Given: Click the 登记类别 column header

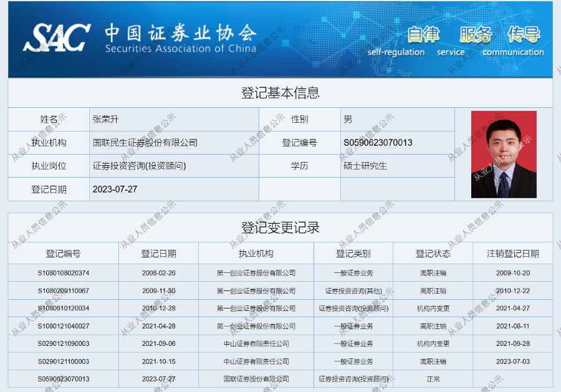Looking at the screenshot, I should 353,254.
